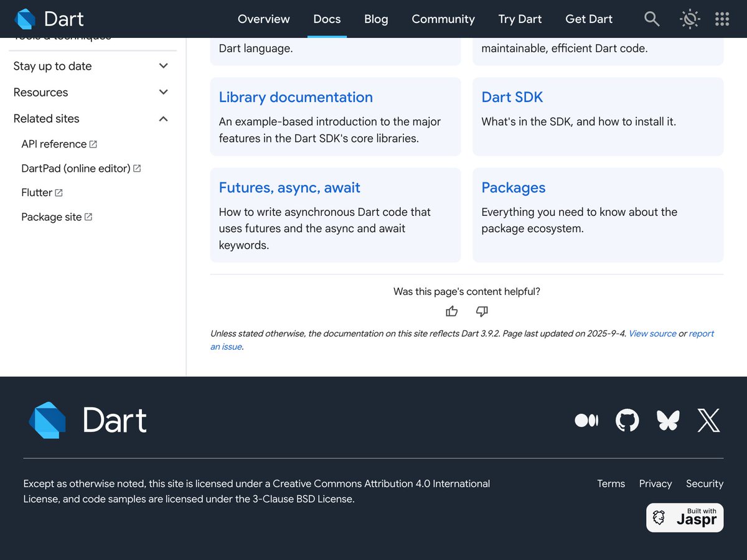Open the apps grid menu
Image resolution: width=747 pixels, height=560 pixels.
pos(722,19)
